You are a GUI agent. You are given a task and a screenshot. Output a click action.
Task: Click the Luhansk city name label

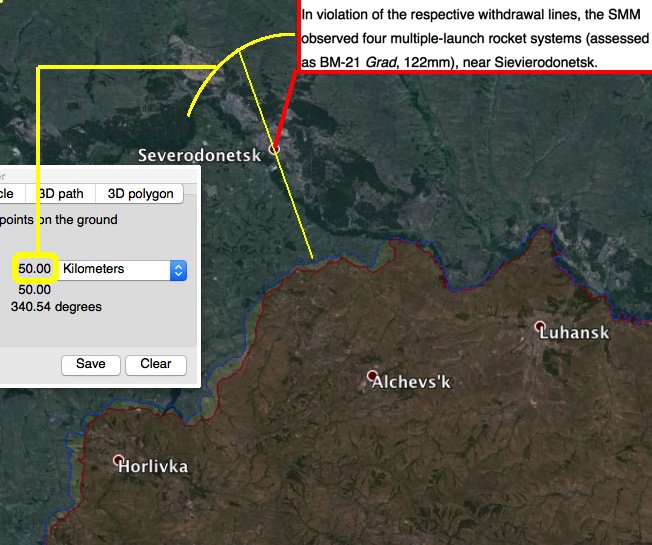tap(574, 333)
